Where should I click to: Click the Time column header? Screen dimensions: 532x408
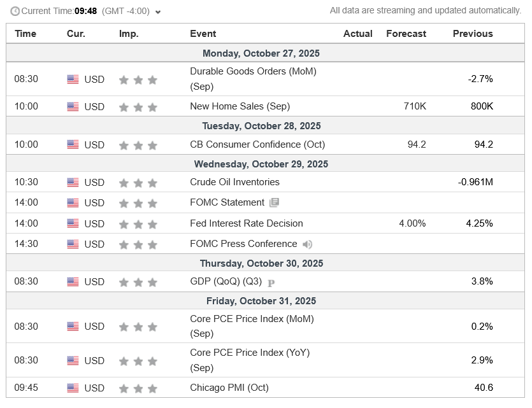click(25, 34)
